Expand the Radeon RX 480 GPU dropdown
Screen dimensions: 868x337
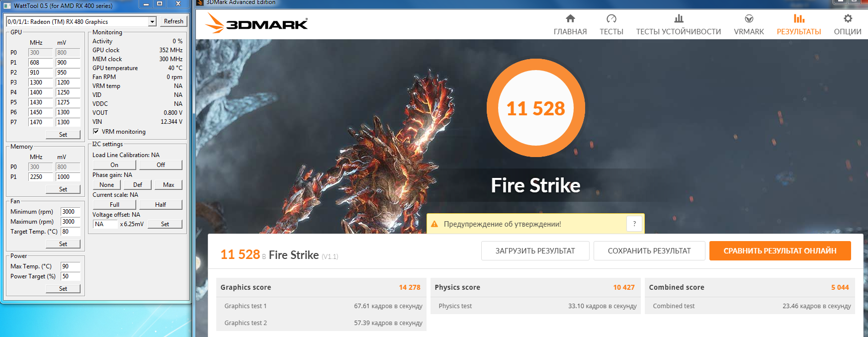coord(153,21)
